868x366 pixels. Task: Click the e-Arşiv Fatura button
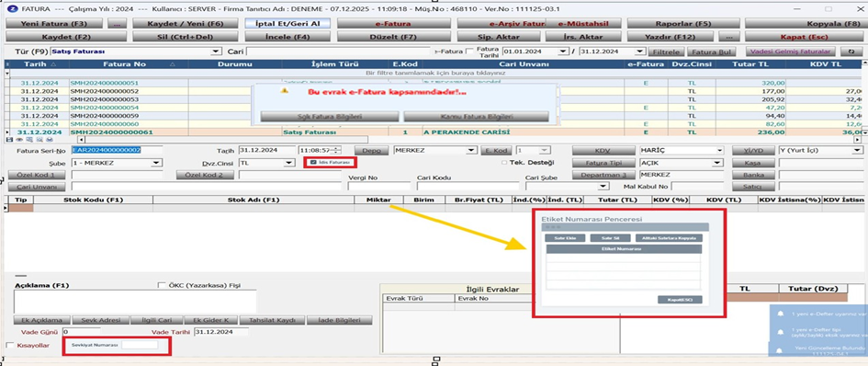coord(502,24)
